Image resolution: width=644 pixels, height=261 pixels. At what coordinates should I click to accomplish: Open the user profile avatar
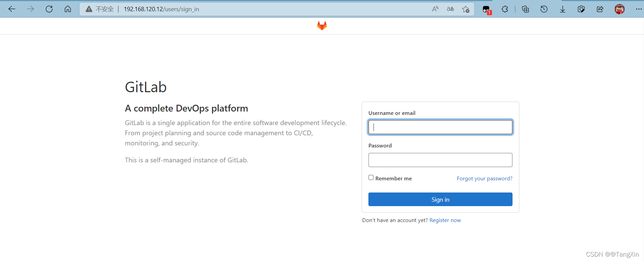(620, 9)
